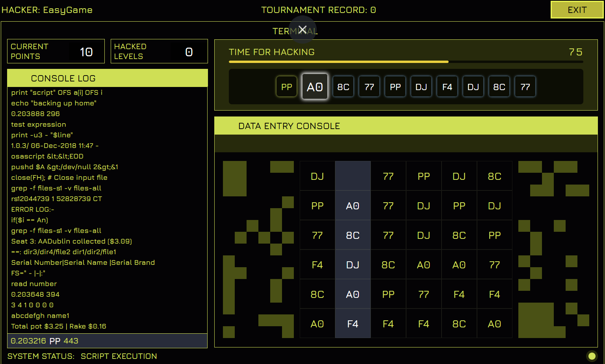Click the "ERROR LOG:-" console line
Screen dimensions: 605x364
[33, 209]
